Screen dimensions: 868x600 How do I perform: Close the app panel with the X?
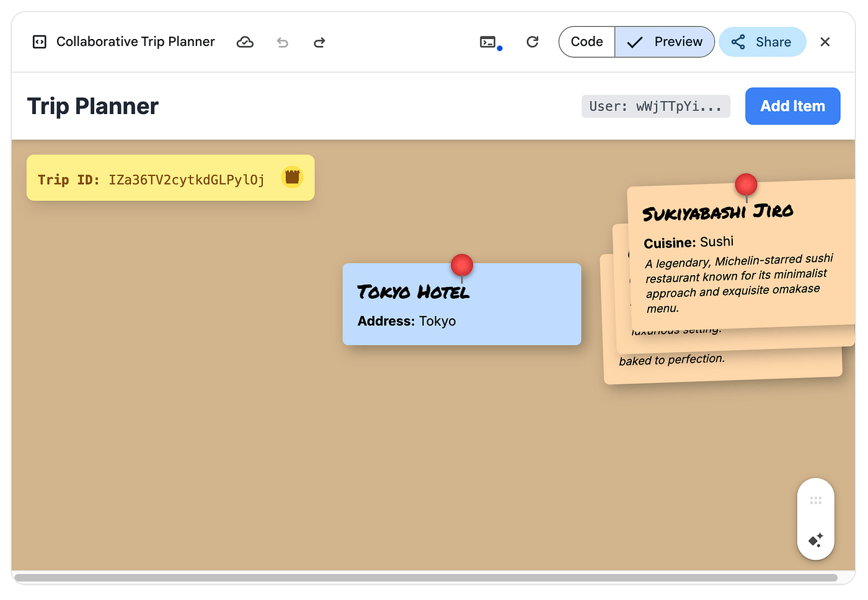[x=825, y=42]
